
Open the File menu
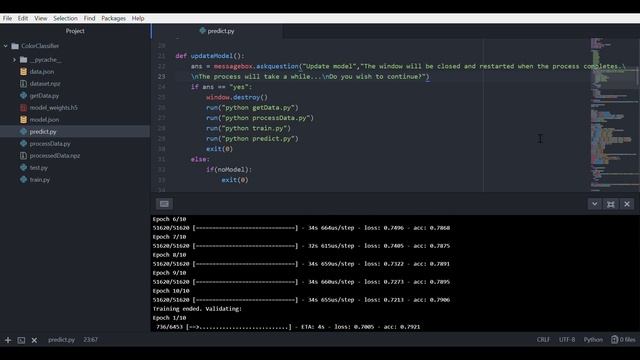7,18
